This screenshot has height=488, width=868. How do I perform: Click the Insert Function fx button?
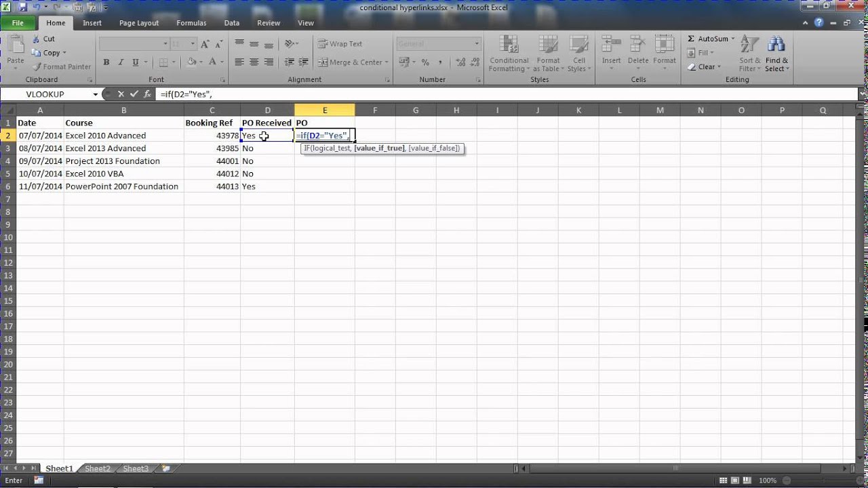[x=147, y=94]
